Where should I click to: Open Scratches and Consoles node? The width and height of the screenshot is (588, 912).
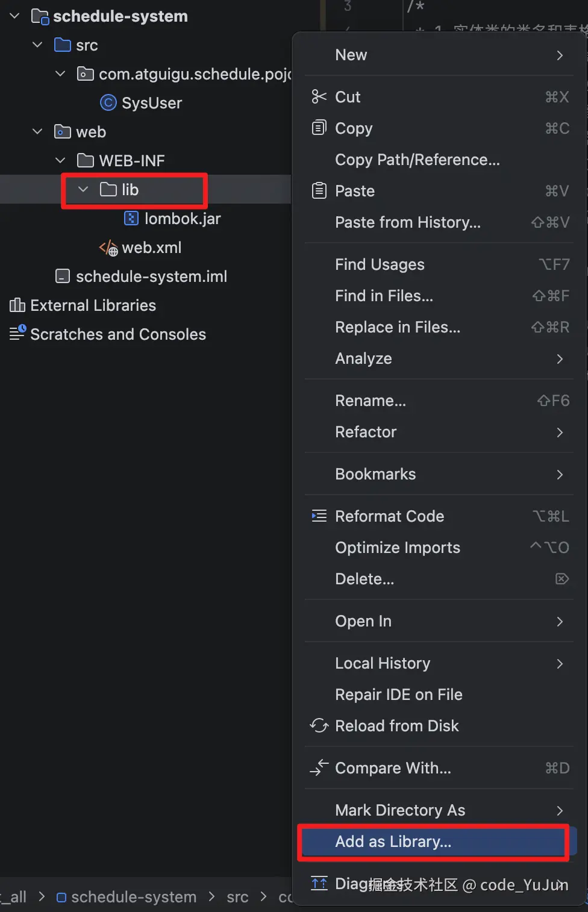pyautogui.click(x=117, y=334)
